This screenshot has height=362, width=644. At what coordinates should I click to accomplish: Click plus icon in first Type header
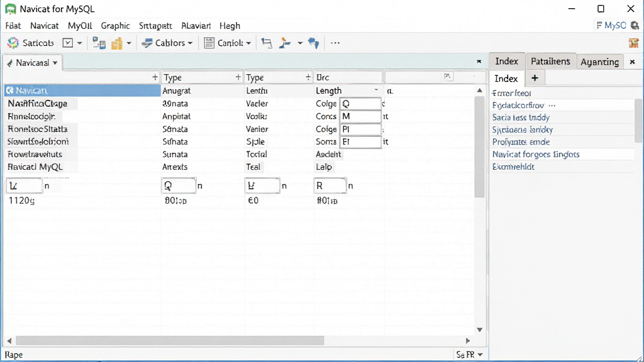coord(238,77)
